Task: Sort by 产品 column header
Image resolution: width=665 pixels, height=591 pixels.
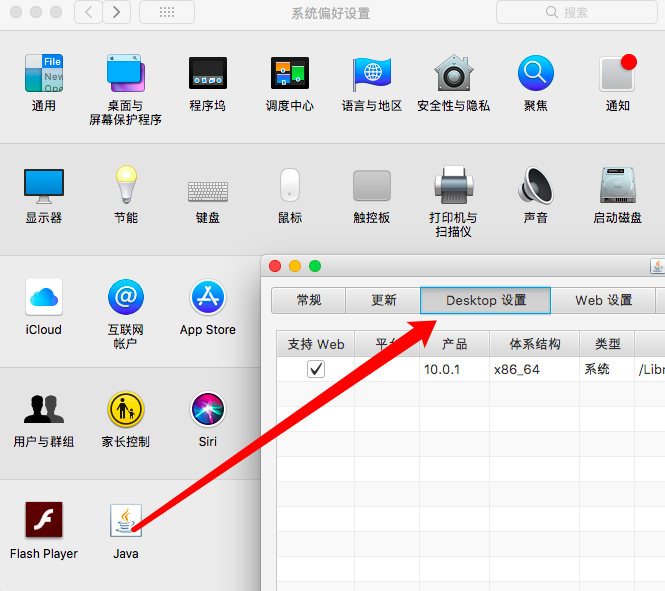Action: click(x=454, y=344)
